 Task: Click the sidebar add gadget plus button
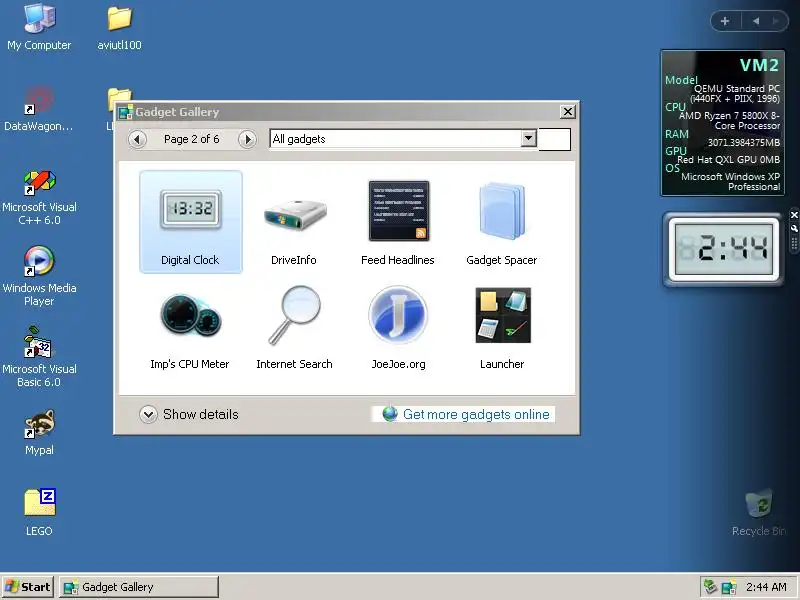(725, 21)
